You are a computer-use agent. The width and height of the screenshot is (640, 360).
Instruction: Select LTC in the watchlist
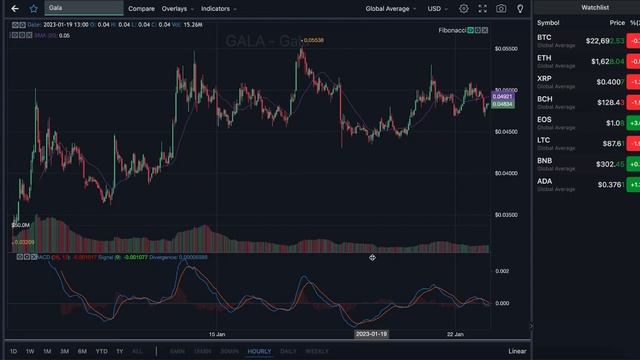pos(588,144)
